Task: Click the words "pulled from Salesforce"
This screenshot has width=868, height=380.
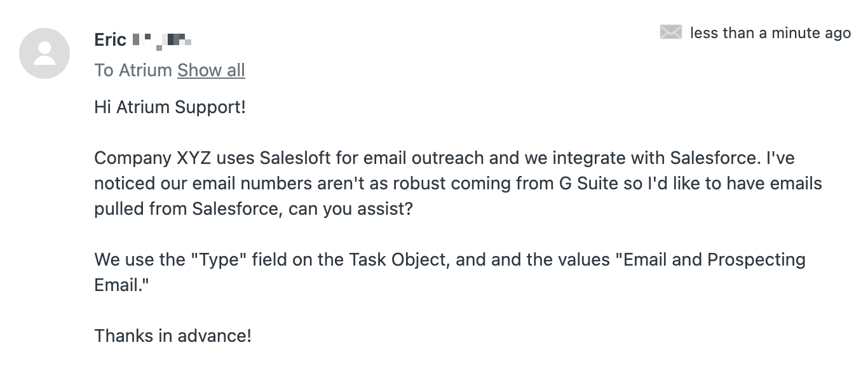Action: pos(186,209)
